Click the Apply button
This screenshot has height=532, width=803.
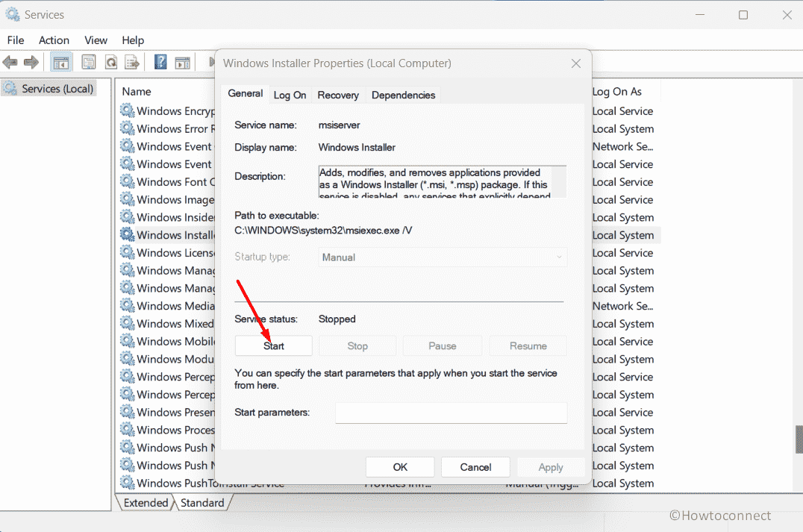[551, 467]
